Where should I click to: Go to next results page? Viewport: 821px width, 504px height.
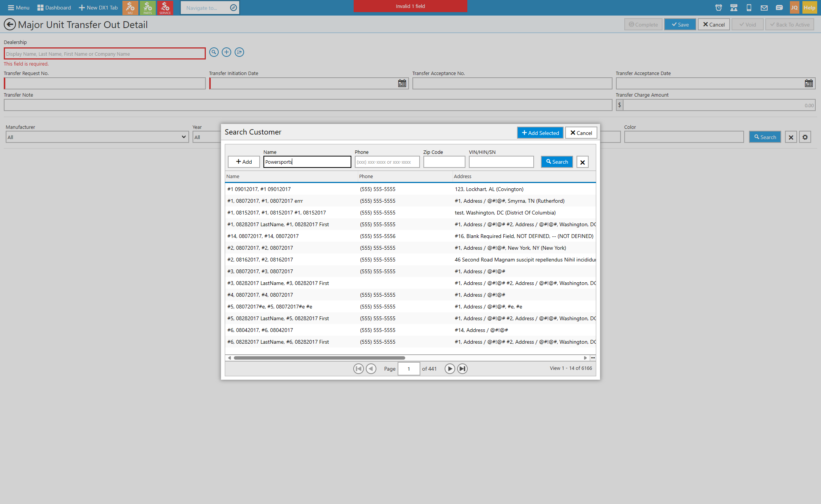(450, 369)
